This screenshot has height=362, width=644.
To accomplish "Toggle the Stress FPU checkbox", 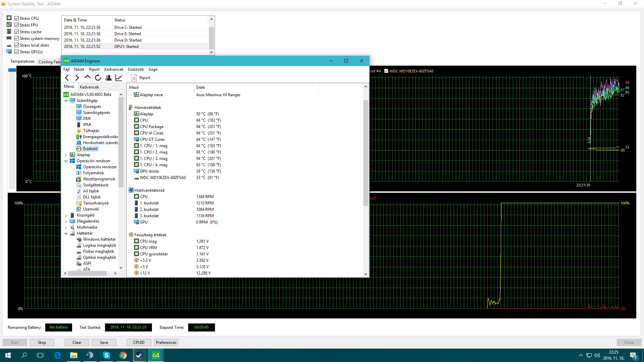I will pos(16,25).
